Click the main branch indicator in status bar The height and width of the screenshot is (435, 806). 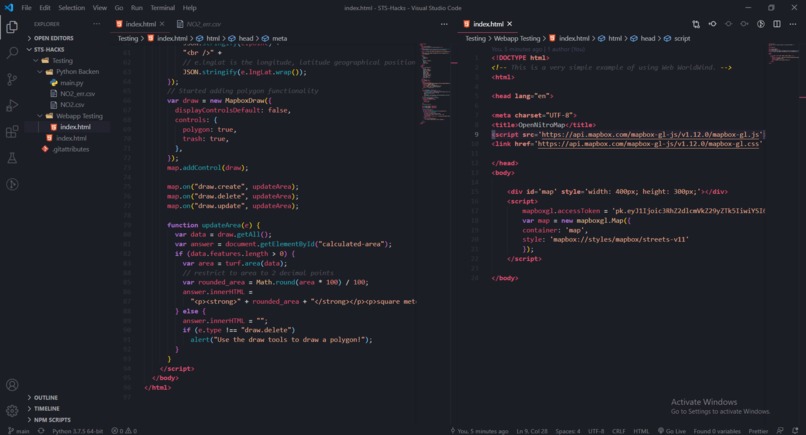19,431
